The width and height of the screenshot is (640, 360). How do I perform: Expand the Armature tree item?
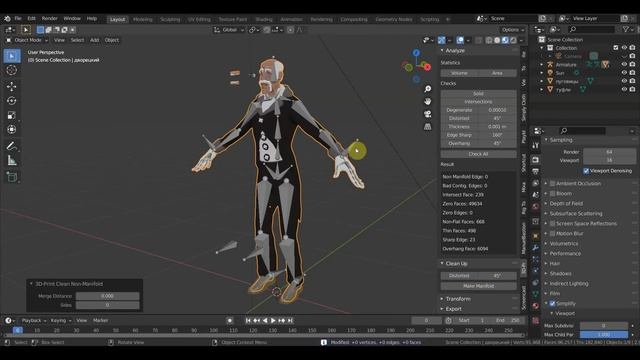542,64
